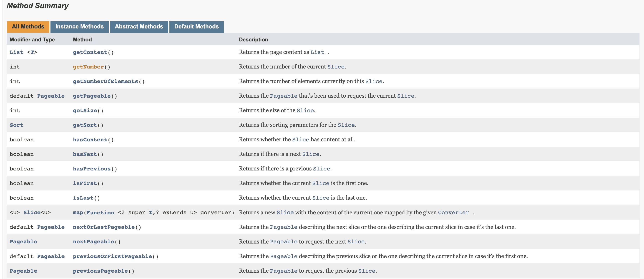
Task: Click the List type link in first row
Action: click(x=16, y=52)
